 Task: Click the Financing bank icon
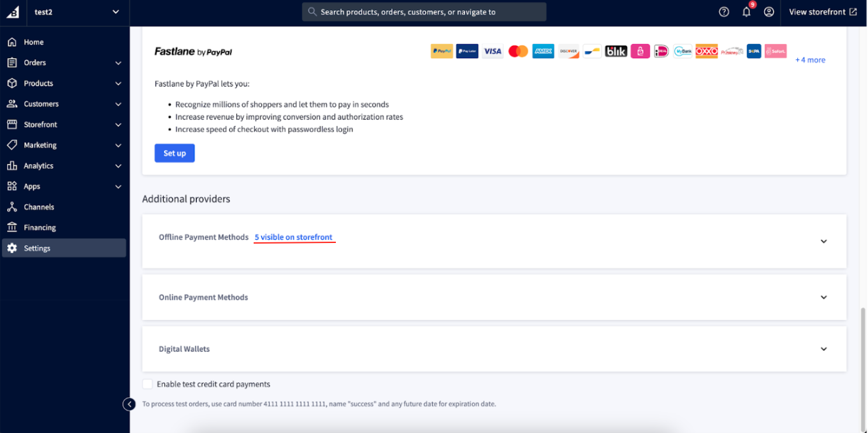pos(12,228)
